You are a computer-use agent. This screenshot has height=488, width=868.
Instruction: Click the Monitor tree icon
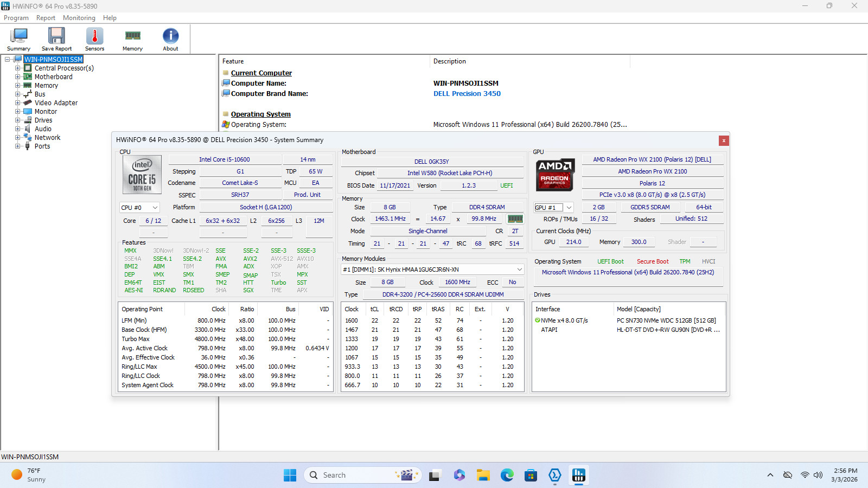pyautogui.click(x=28, y=112)
